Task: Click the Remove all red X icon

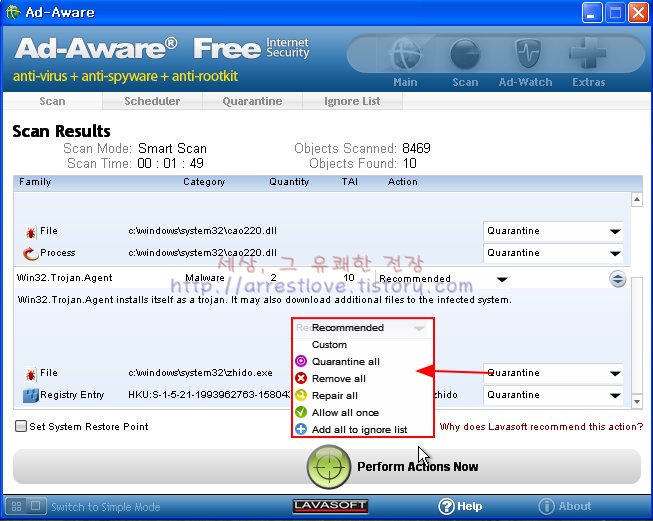Action: coord(301,378)
